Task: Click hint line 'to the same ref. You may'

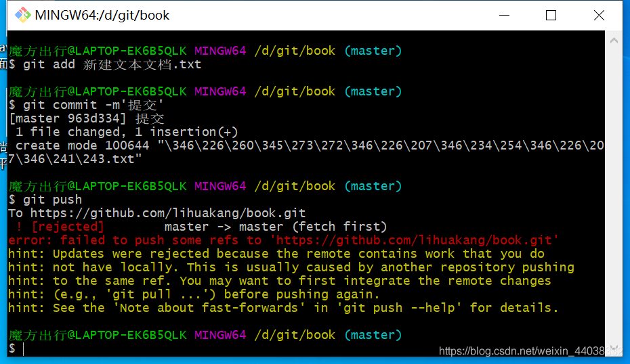Action: pyautogui.click(x=280, y=281)
